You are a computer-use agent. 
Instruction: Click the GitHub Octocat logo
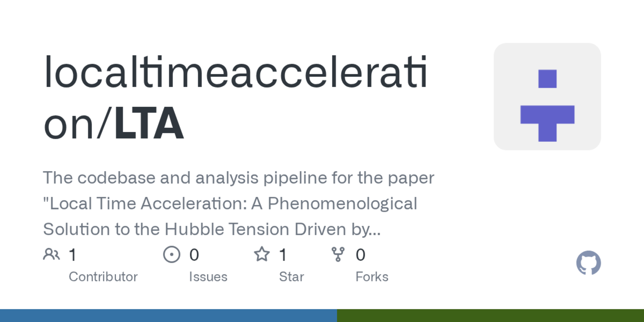coord(588,263)
